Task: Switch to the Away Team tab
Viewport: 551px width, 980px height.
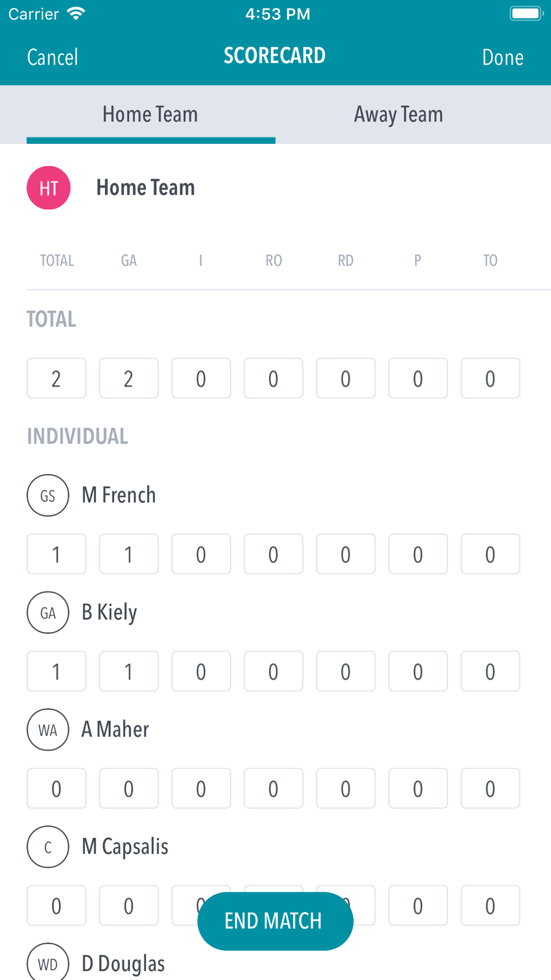Action: coord(398,115)
